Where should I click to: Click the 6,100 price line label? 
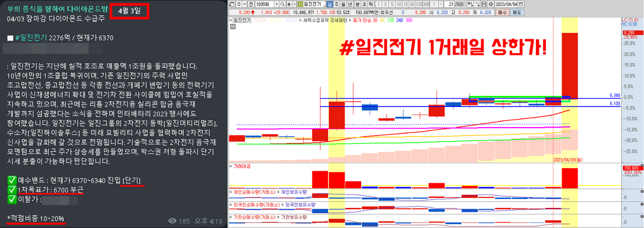[x=614, y=103]
